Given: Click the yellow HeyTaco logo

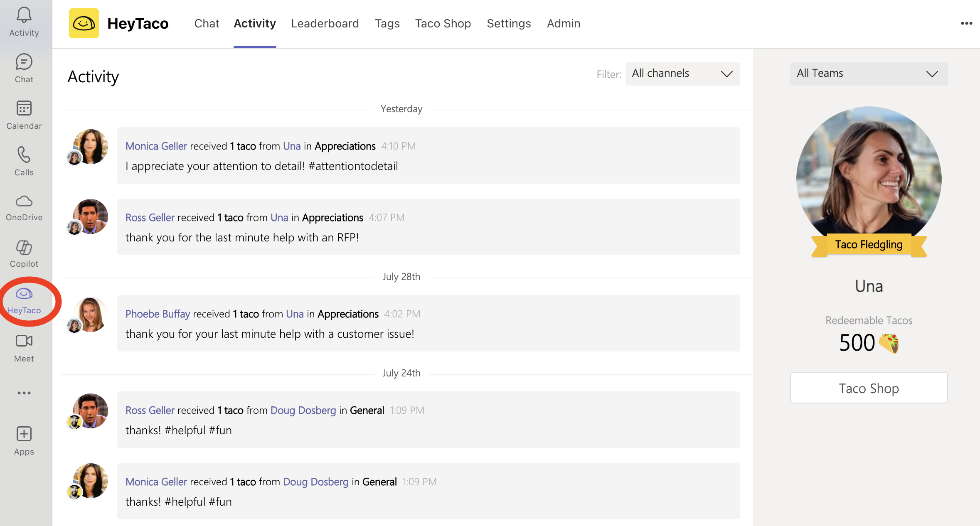Looking at the screenshot, I should click(84, 23).
